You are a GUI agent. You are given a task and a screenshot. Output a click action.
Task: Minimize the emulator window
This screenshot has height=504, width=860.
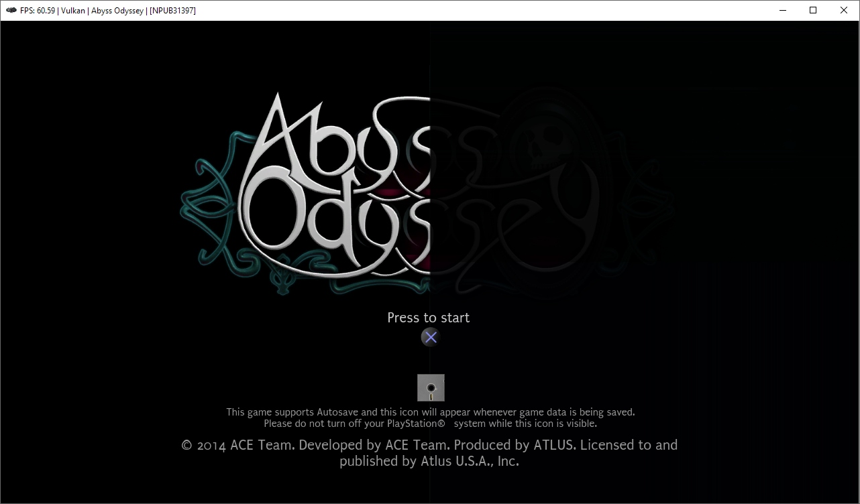782,10
